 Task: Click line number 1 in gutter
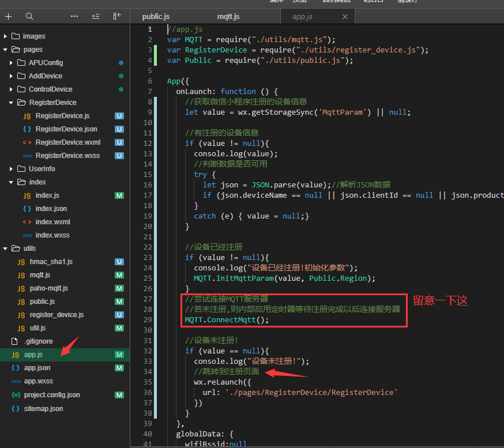150,29
